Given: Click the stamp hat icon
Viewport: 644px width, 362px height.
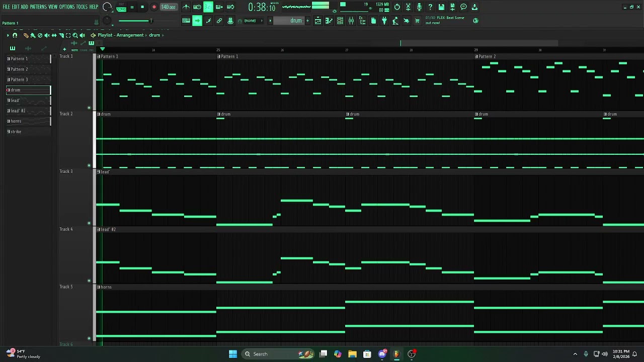Looking at the screenshot, I should click(230, 21).
